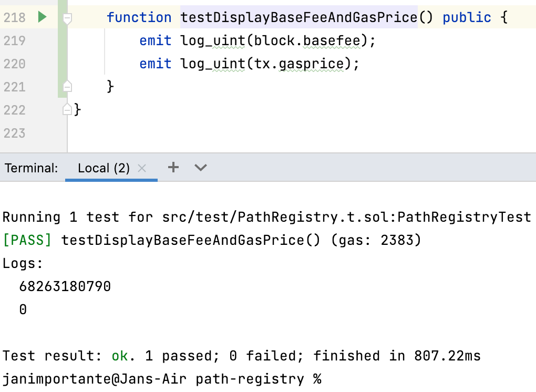Click the code fold marker at line 221
This screenshot has width=536, height=392.
67,86
